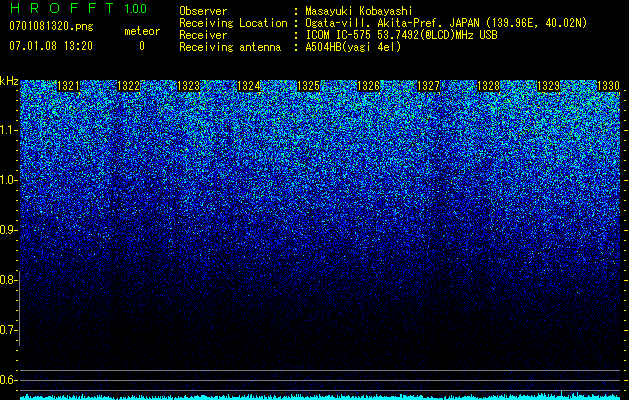Click the HROFFT 1.0.0 title text
Viewport: 629px width, 400px height.
(78, 8)
